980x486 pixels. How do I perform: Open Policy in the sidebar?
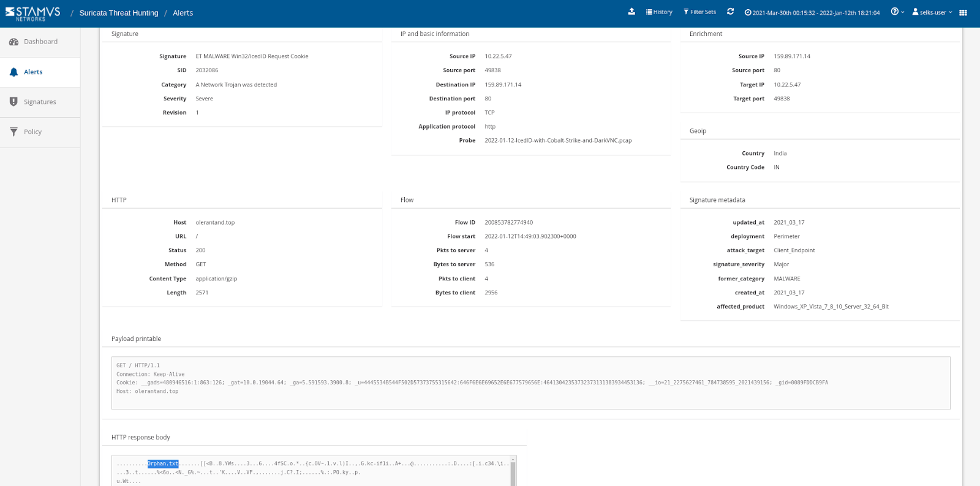click(40, 132)
